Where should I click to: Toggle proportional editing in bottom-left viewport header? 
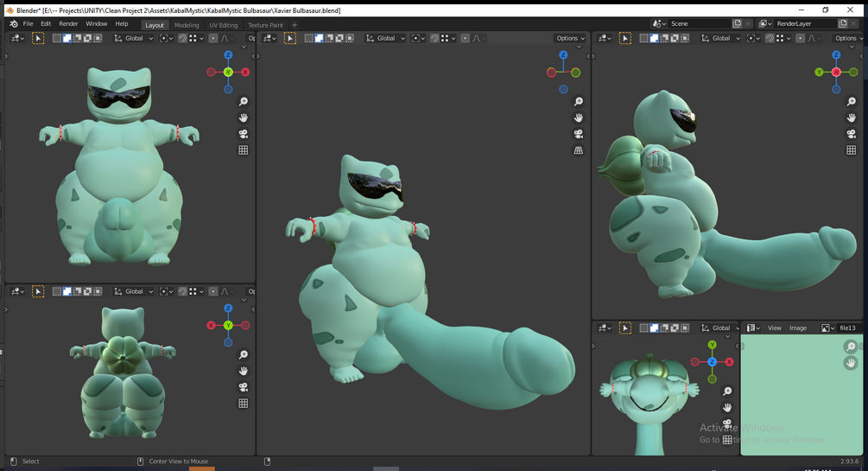pyautogui.click(x=213, y=291)
